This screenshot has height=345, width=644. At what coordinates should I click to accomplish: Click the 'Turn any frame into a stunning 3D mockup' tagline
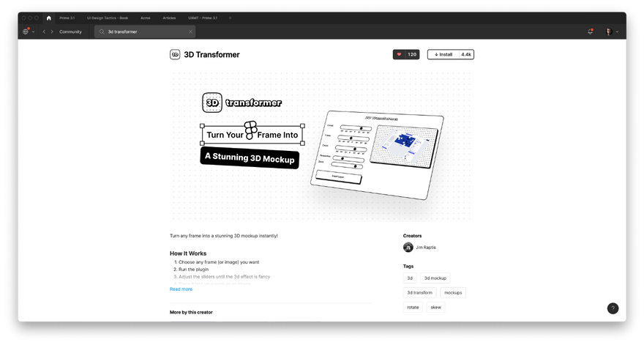pos(224,236)
